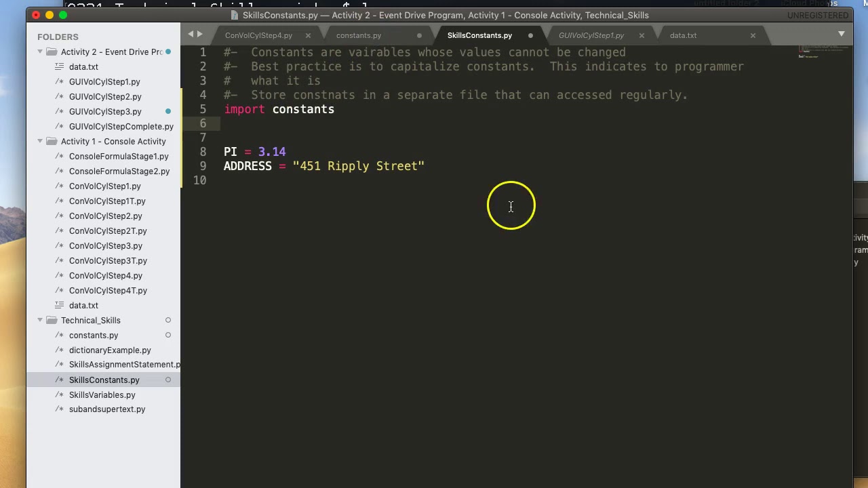Click unsaved dot on SkillsConstants.py tab
The height and width of the screenshot is (488, 868).
tap(530, 35)
